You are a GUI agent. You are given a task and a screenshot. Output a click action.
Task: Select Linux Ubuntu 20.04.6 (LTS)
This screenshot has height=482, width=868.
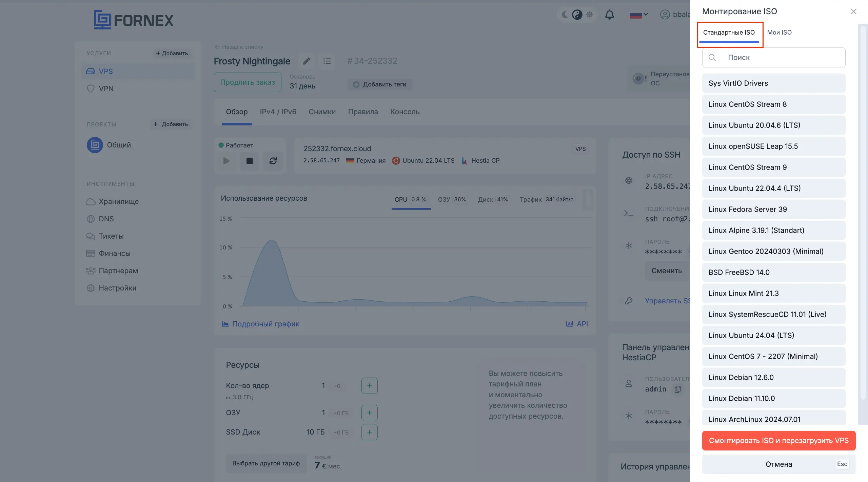pyautogui.click(x=774, y=125)
